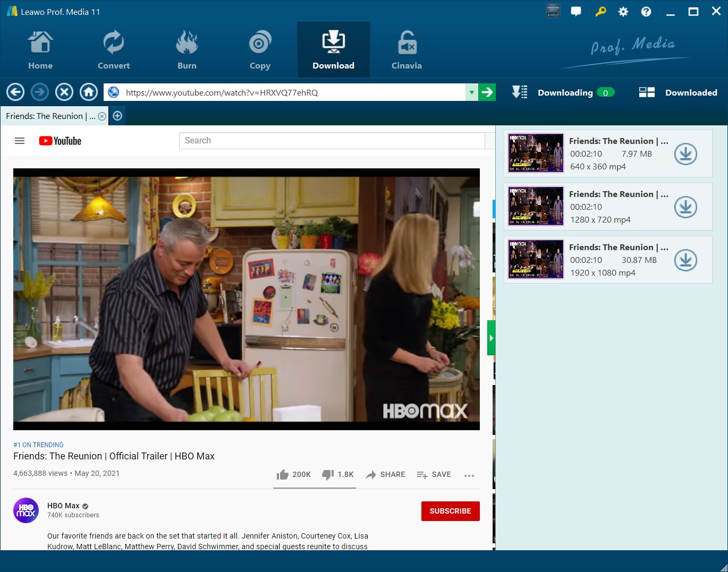Click the YouTube search field
The height and width of the screenshot is (572, 728).
tap(332, 141)
